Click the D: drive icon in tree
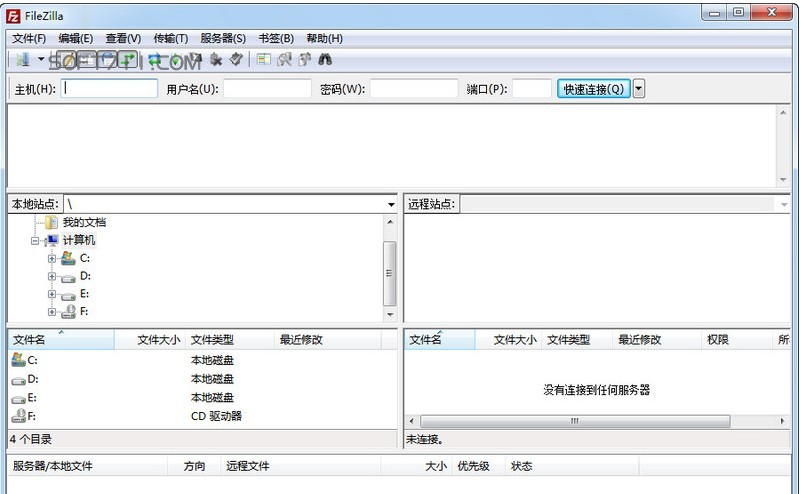The height and width of the screenshot is (494, 803). pyautogui.click(x=68, y=278)
